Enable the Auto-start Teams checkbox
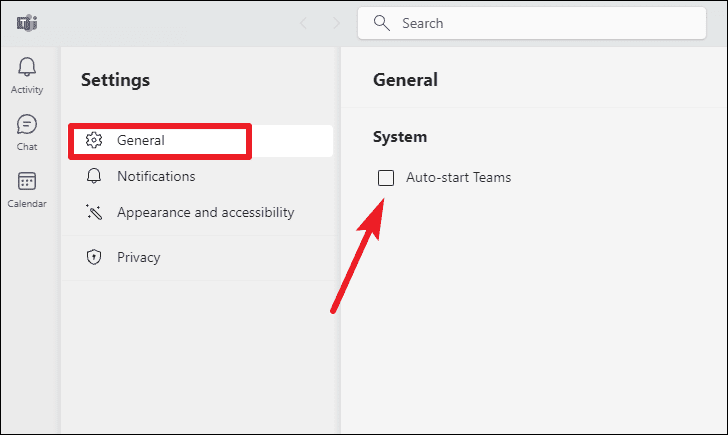The image size is (728, 435). click(386, 177)
